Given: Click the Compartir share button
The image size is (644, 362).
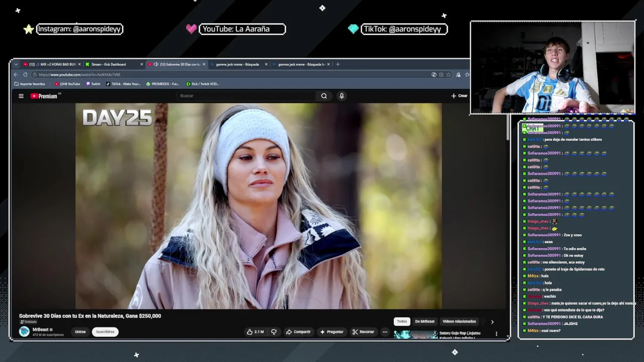Looking at the screenshot, I should point(298,332).
